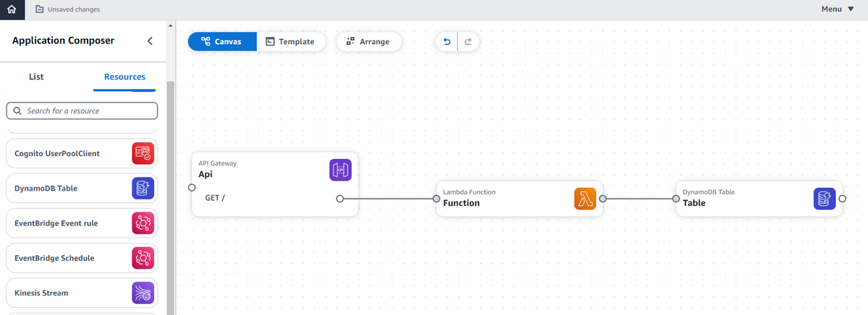Switch to the List tab
The width and height of the screenshot is (868, 315).
[x=36, y=77]
